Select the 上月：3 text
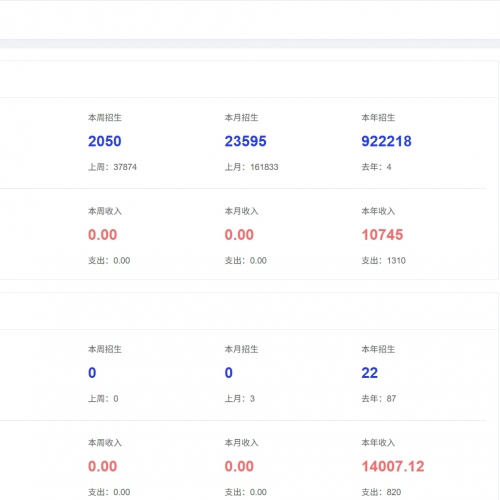Image resolution: width=500 pixels, height=500 pixels. pyautogui.click(x=240, y=398)
